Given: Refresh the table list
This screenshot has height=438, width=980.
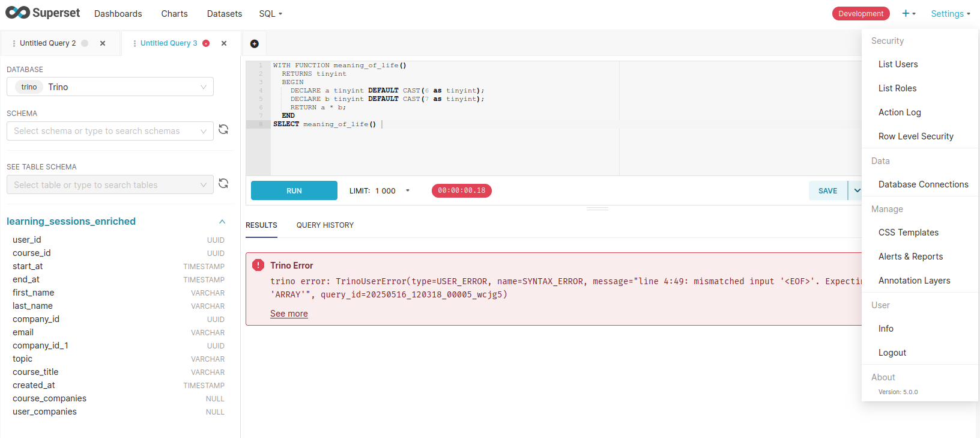Looking at the screenshot, I should (x=223, y=183).
